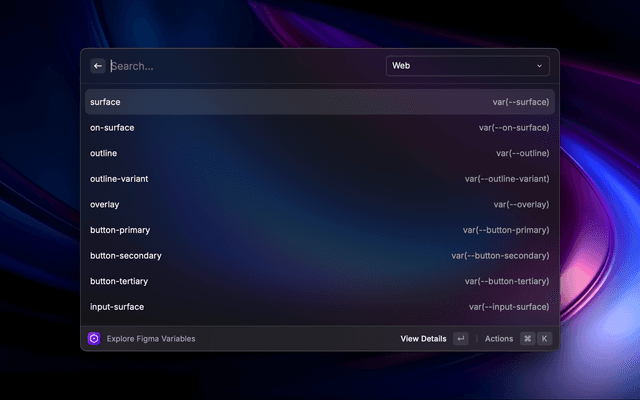The image size is (640, 400).
Task: Select the input-surface variable
Action: pos(319,306)
